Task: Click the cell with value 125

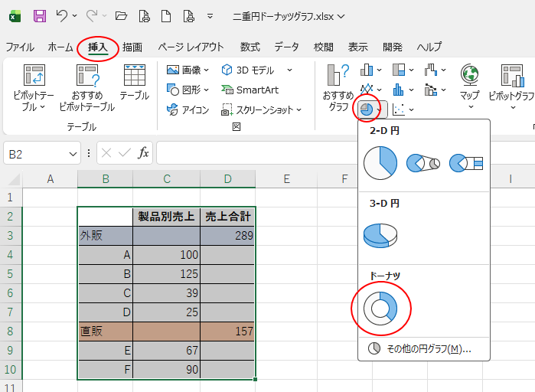Action: [x=166, y=273]
